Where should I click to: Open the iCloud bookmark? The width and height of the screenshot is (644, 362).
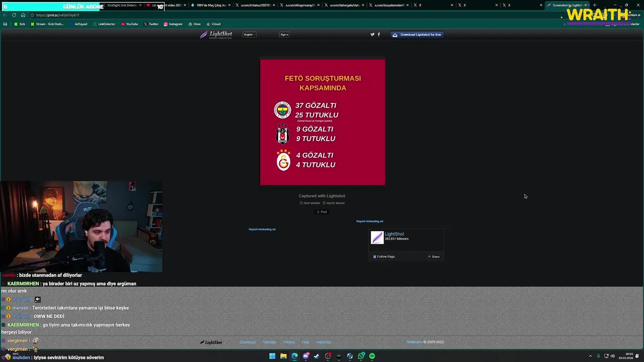pos(213,24)
